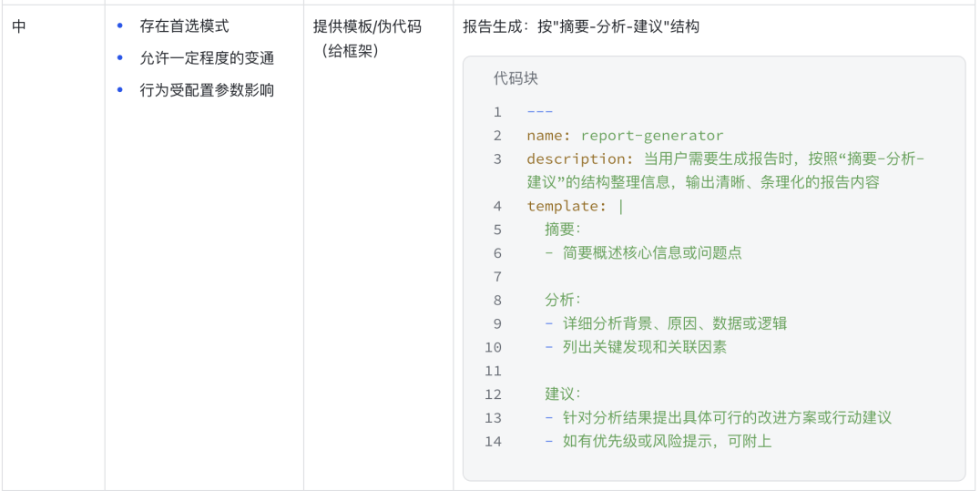Click the "---" on code line 1
The width and height of the screenshot is (980, 491).
tap(540, 112)
